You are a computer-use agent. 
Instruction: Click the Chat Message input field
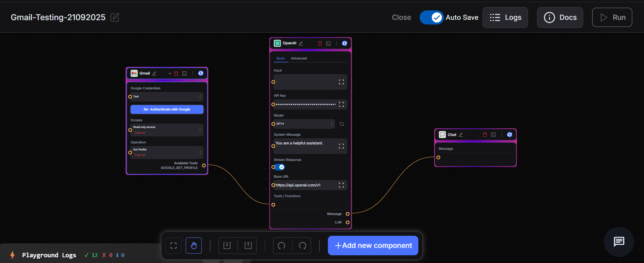pos(476,158)
